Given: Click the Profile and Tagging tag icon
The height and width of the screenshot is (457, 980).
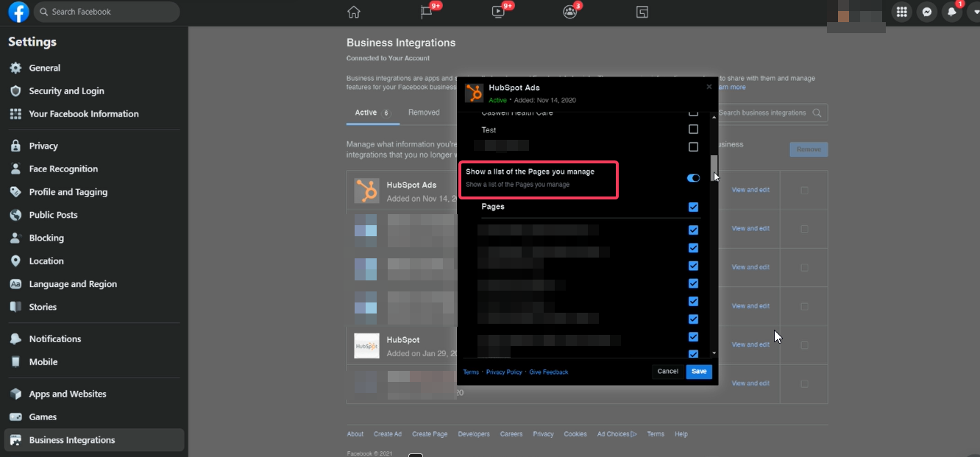Looking at the screenshot, I should [15, 192].
